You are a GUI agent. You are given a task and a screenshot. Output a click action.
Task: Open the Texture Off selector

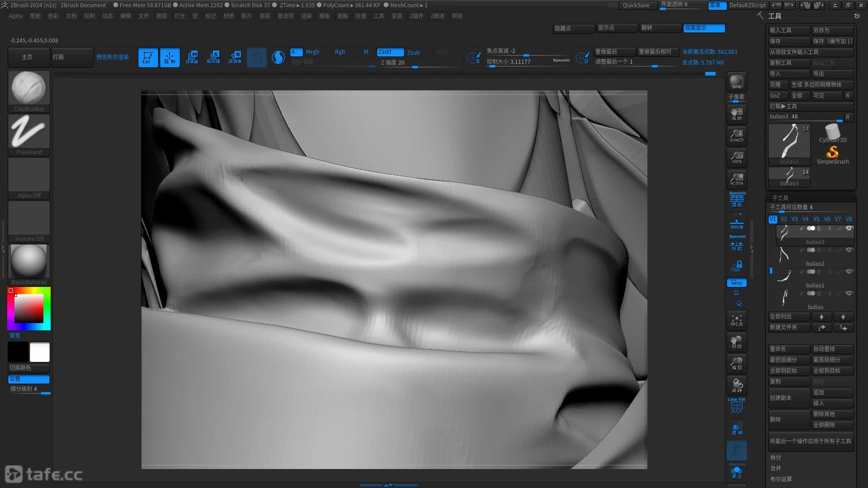[29, 221]
